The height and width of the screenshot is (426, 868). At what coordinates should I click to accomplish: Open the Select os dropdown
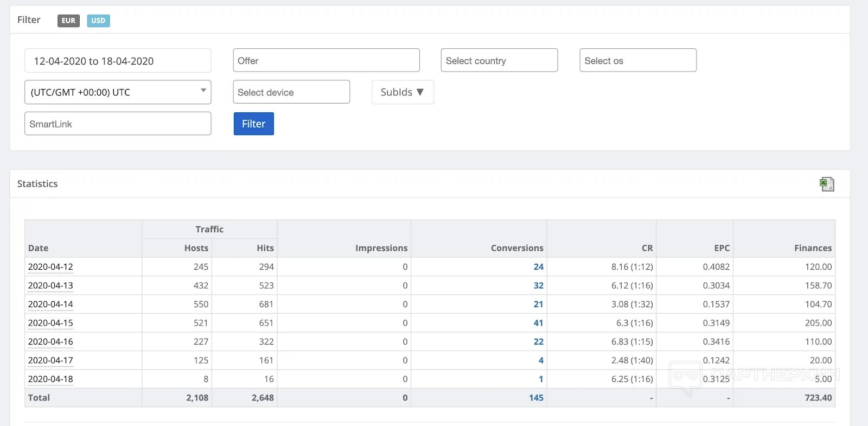(x=637, y=61)
